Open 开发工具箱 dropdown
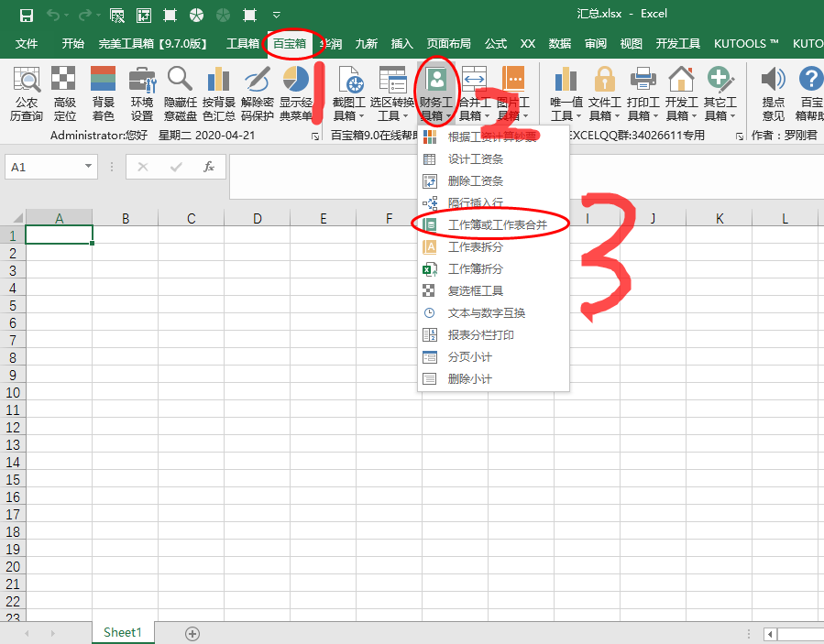 682,94
